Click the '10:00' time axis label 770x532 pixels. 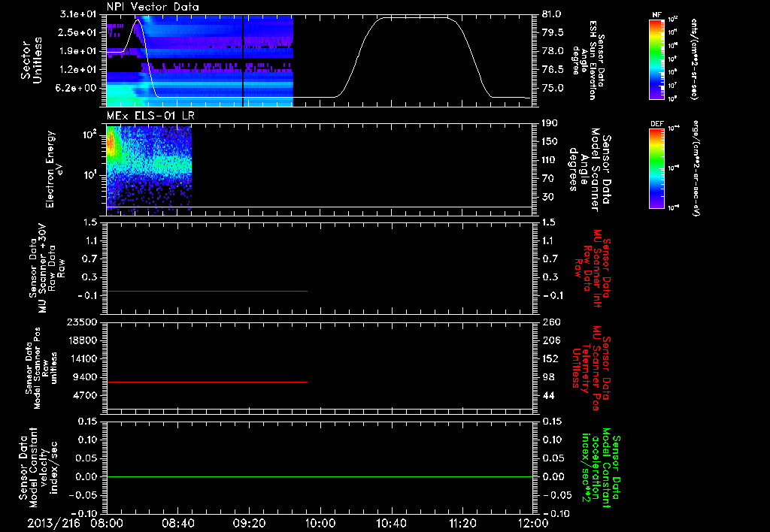(x=320, y=523)
